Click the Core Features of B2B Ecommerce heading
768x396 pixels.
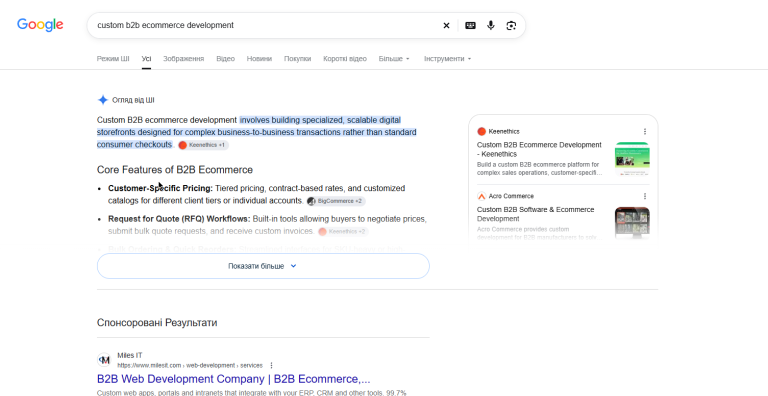(175, 170)
